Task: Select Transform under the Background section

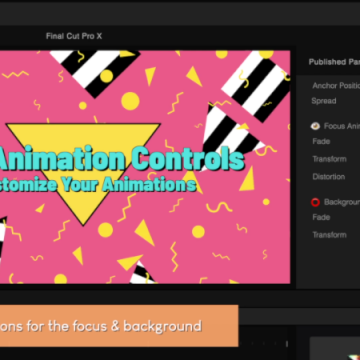Action: [x=329, y=235]
